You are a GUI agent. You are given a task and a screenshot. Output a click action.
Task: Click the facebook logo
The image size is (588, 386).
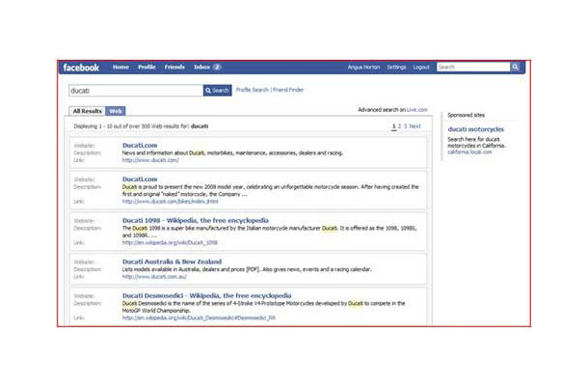click(x=81, y=68)
